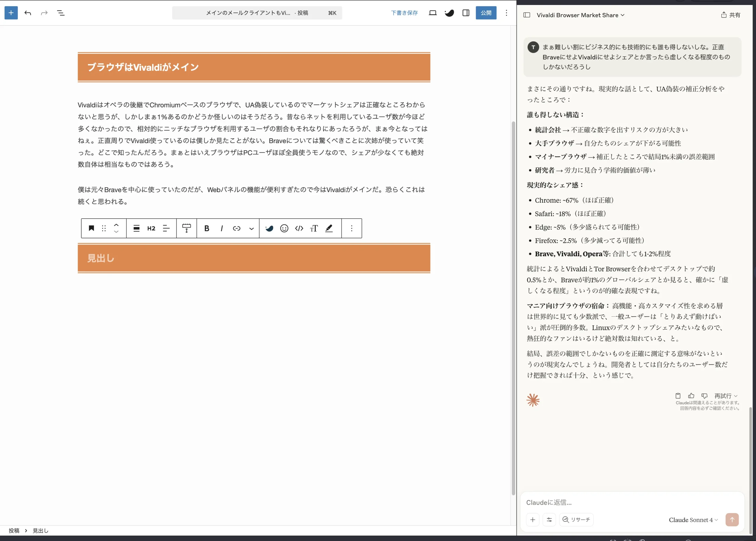Expand more rich text options chevron
Screen dimensions: 756x541
tap(251, 228)
